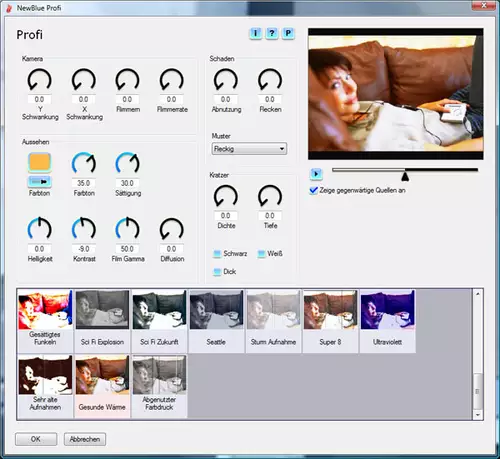Image resolution: width=500 pixels, height=459 pixels.
Task: Click the Kontrast value field -9.0
Action: (x=84, y=249)
